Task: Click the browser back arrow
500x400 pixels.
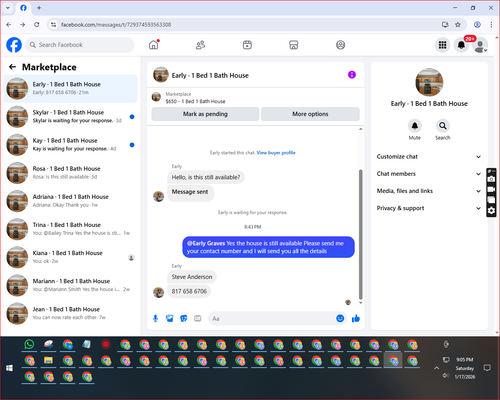Action: coord(9,25)
